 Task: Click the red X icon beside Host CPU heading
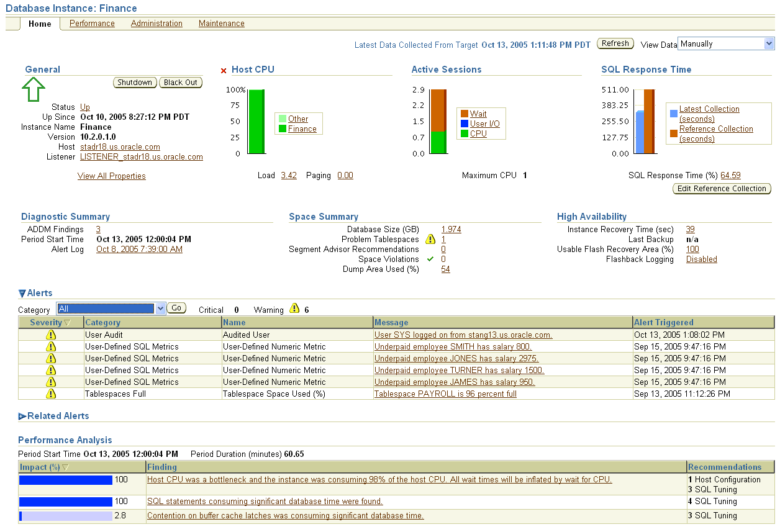[x=224, y=70]
